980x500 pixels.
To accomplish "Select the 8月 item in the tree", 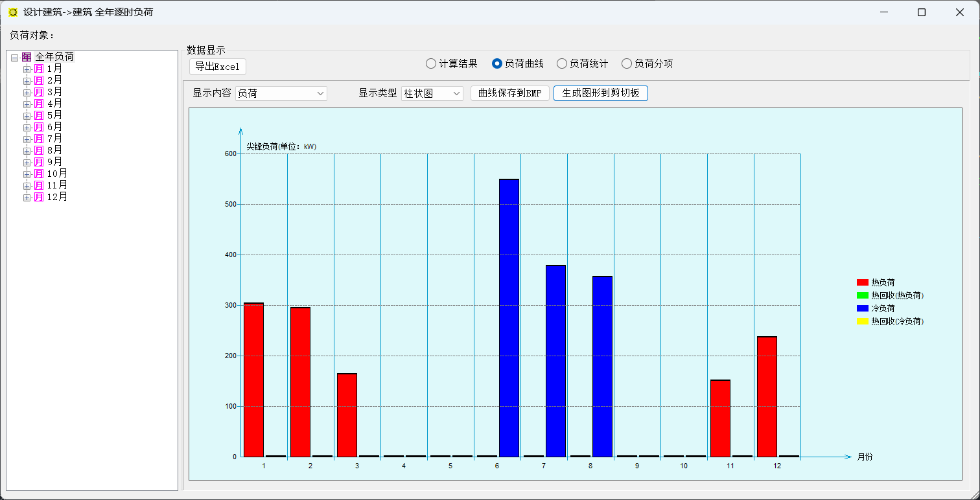I will [x=54, y=150].
